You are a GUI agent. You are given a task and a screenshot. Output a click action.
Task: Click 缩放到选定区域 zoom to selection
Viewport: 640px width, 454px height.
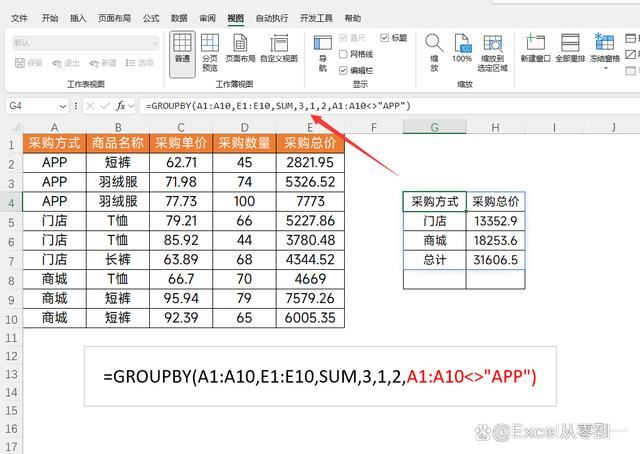(x=493, y=53)
